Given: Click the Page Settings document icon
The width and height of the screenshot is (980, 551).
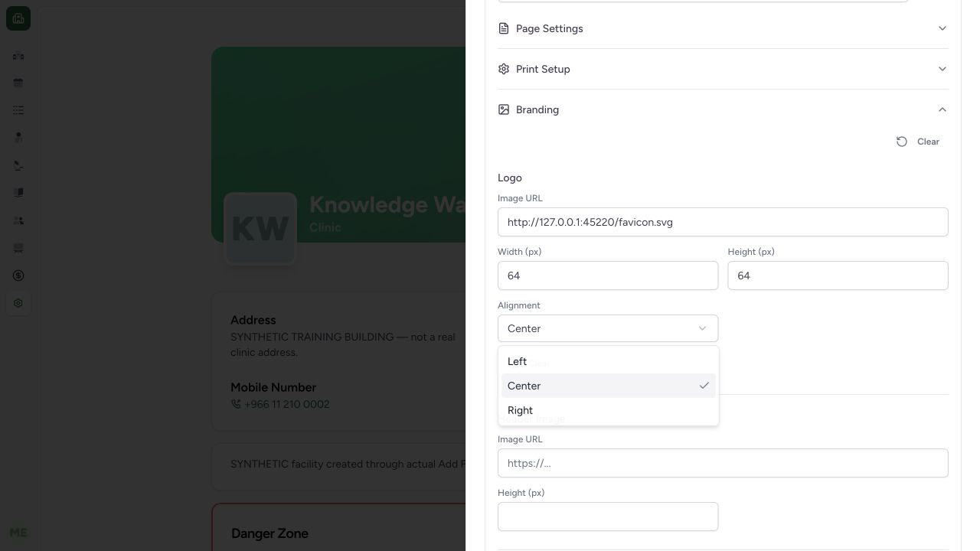Looking at the screenshot, I should click(504, 28).
